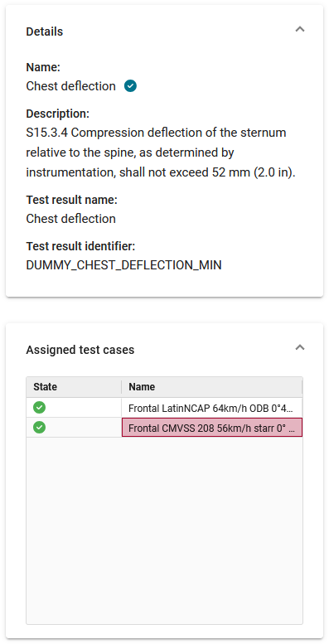Collapse the Assigned test cases panel
Screen dimensions: 329x644
click(x=300, y=347)
